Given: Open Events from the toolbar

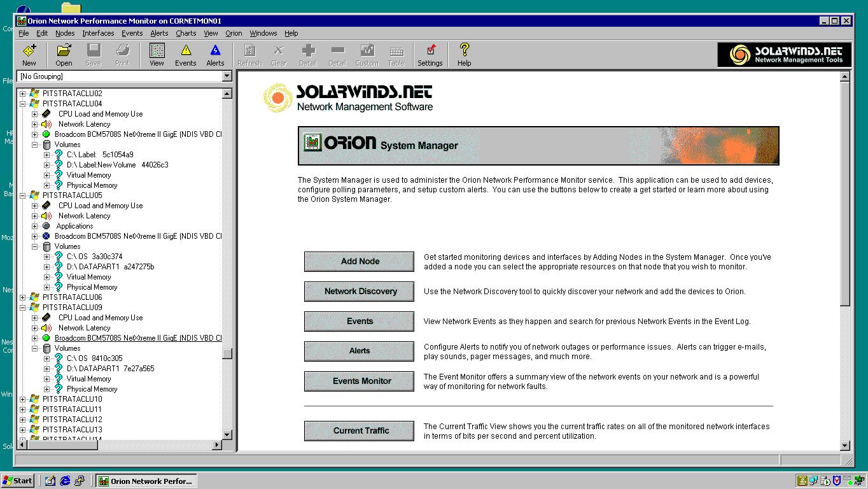Looking at the screenshot, I should (186, 55).
